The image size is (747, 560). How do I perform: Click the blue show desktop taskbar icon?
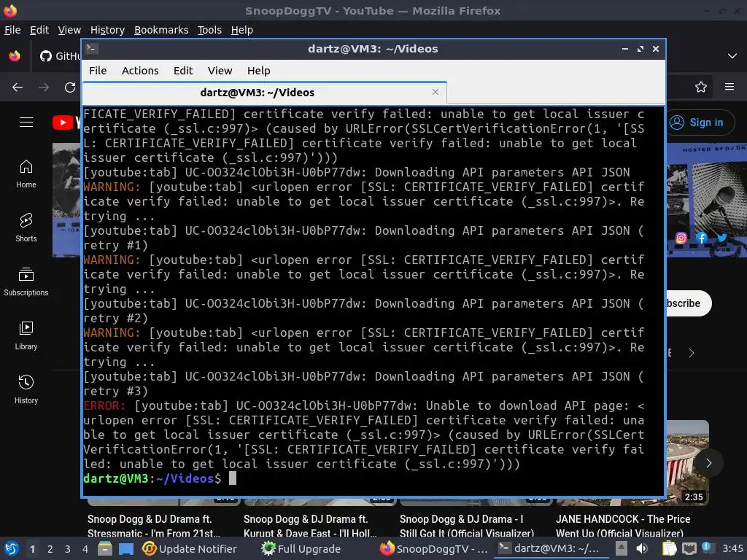pos(126,549)
